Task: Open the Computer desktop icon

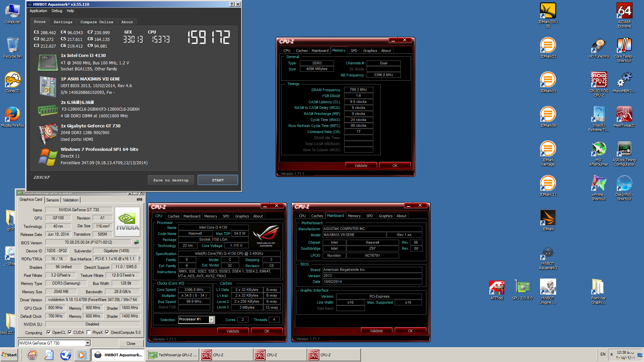Action: pyautogui.click(x=12, y=13)
